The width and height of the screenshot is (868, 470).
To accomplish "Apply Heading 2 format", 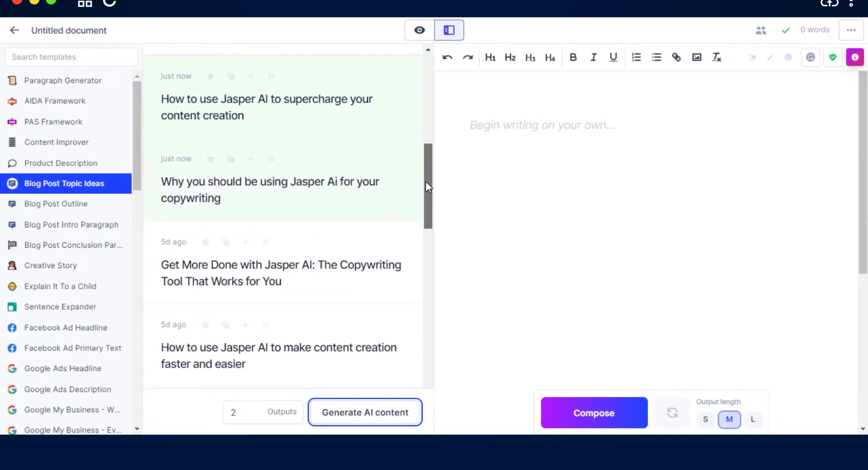I will tap(510, 57).
